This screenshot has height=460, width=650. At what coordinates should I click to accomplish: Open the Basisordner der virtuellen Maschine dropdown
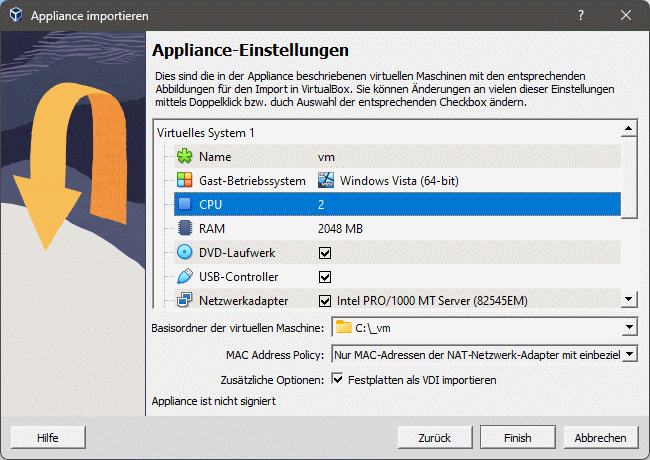(x=629, y=327)
